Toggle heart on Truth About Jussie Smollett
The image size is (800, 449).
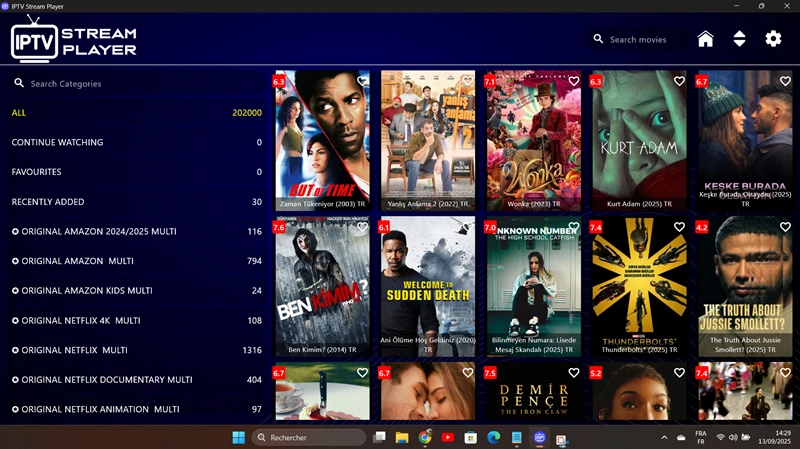(785, 227)
